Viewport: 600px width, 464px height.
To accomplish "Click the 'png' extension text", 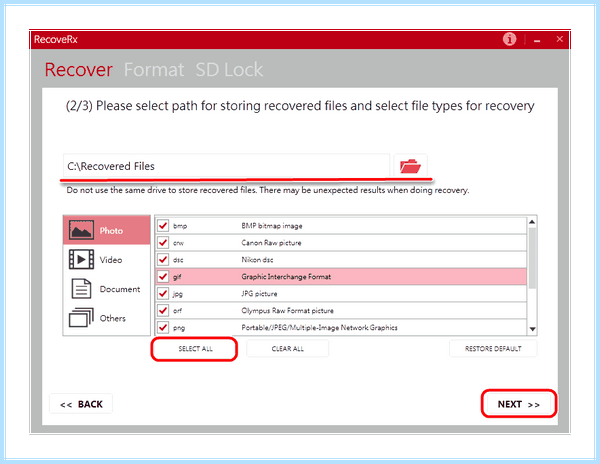I will pyautogui.click(x=179, y=328).
